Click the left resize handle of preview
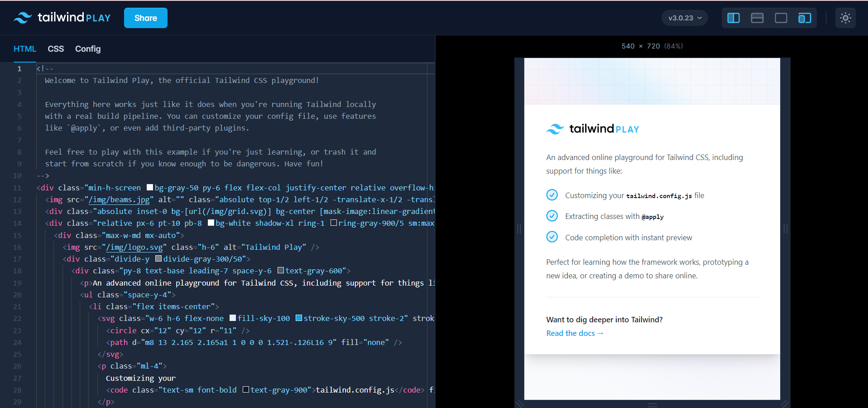This screenshot has height=408, width=868. pos(519,229)
